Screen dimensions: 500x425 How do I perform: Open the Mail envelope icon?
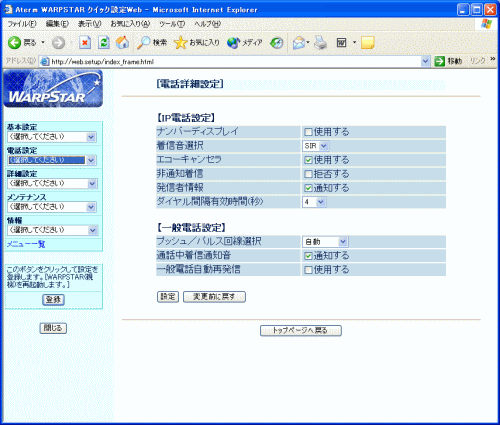299,43
